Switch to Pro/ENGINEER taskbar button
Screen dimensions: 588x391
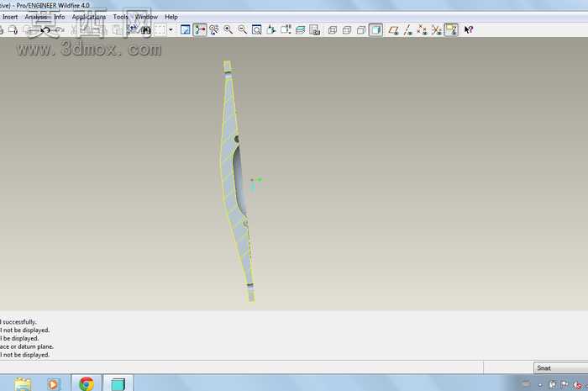118,383
